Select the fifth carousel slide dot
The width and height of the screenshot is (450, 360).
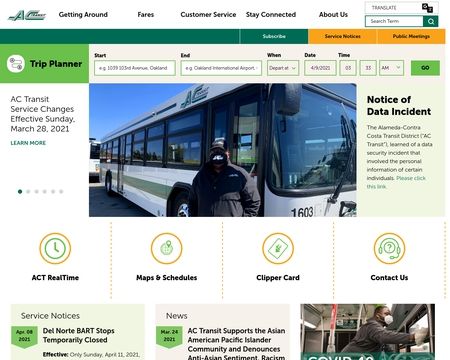pos(53,192)
